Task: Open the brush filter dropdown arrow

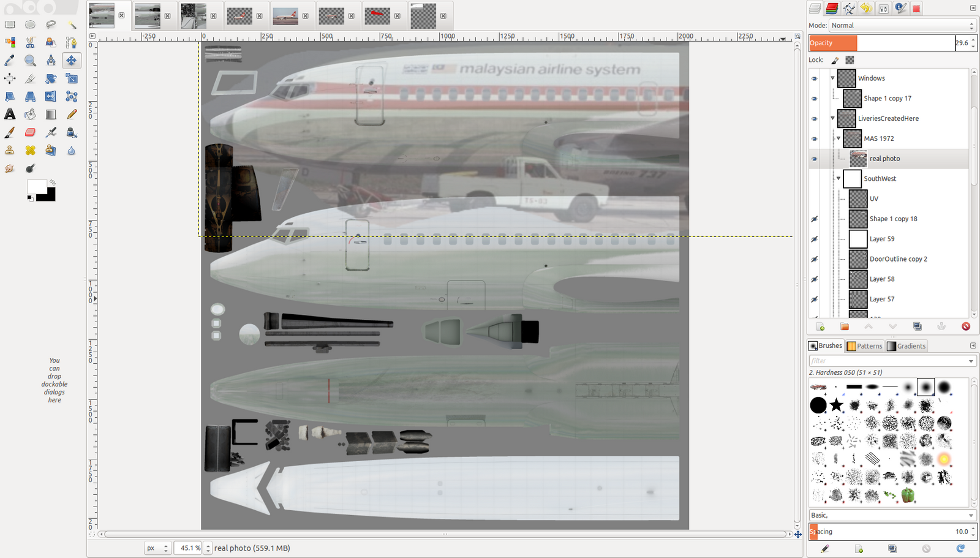Action: pos(971,361)
